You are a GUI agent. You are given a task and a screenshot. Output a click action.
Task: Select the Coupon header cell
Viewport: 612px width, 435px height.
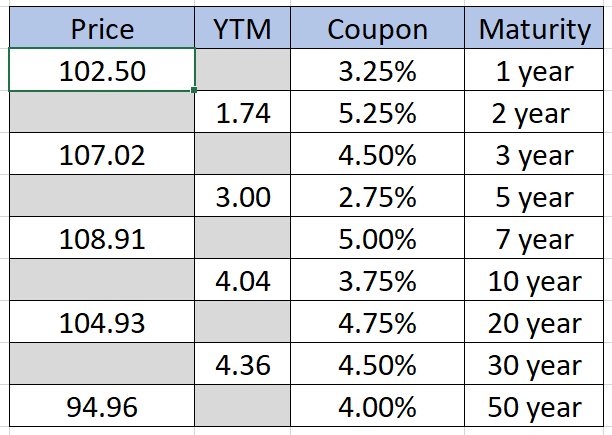tap(378, 29)
